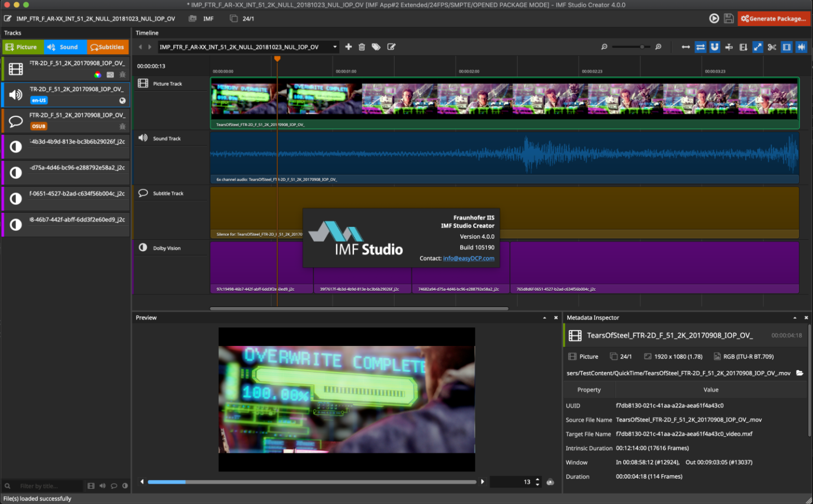Delete composition using the trash icon
The image size is (813, 504).
(362, 47)
